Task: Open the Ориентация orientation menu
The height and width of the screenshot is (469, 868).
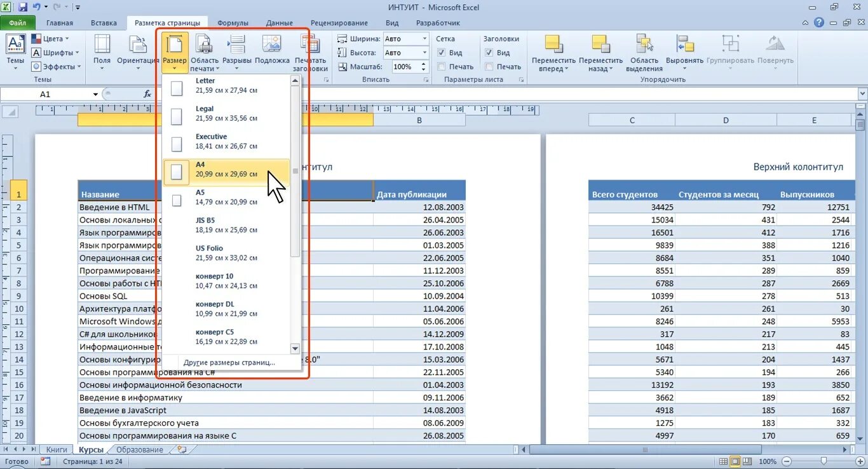Action: [138, 52]
